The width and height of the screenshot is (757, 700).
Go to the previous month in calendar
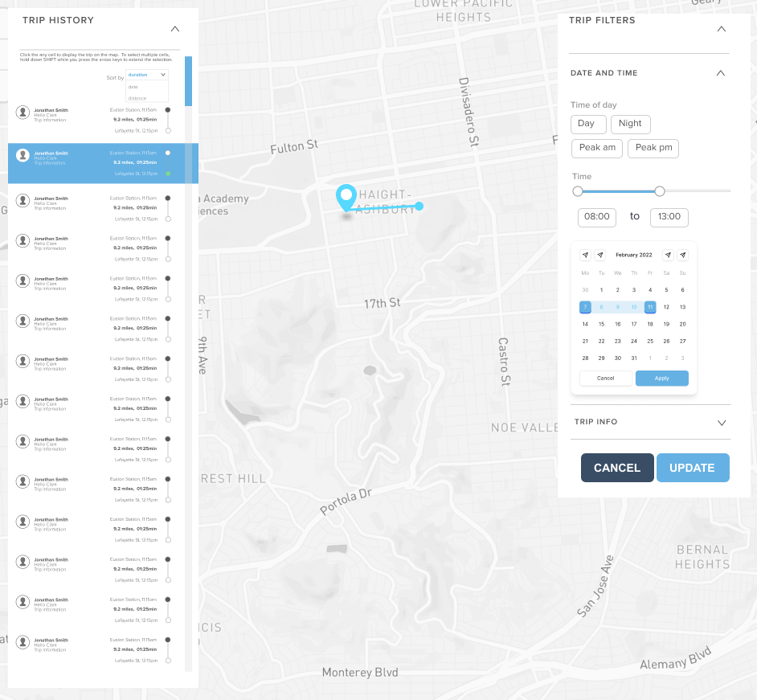(600, 255)
